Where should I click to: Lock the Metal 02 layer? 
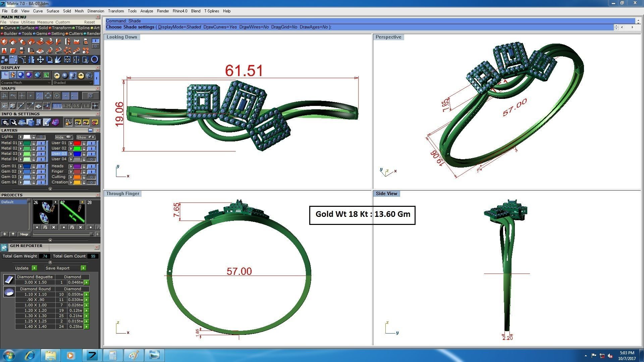pyautogui.click(x=34, y=148)
